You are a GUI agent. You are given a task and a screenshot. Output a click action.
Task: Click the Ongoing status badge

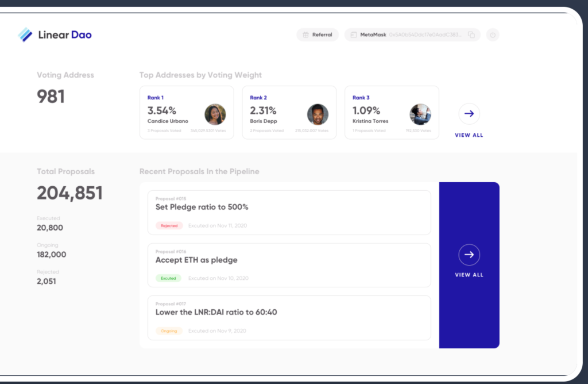(169, 331)
